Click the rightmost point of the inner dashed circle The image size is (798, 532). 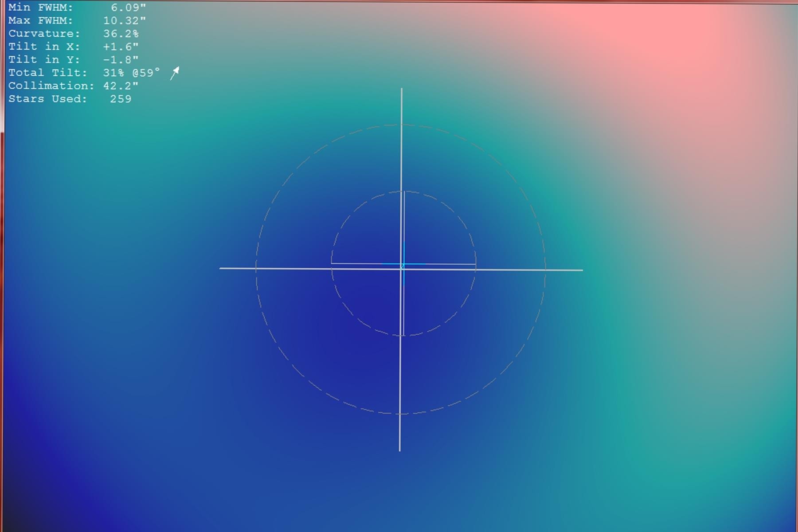tap(476, 264)
